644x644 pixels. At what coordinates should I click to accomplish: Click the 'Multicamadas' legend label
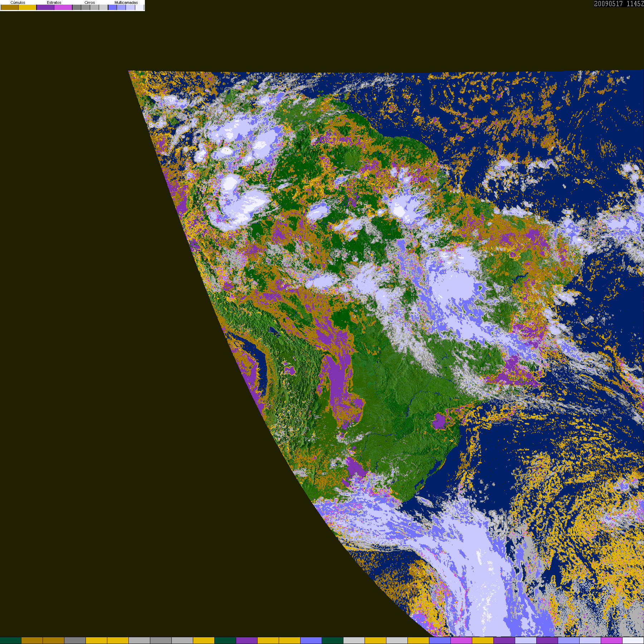click(x=126, y=3)
